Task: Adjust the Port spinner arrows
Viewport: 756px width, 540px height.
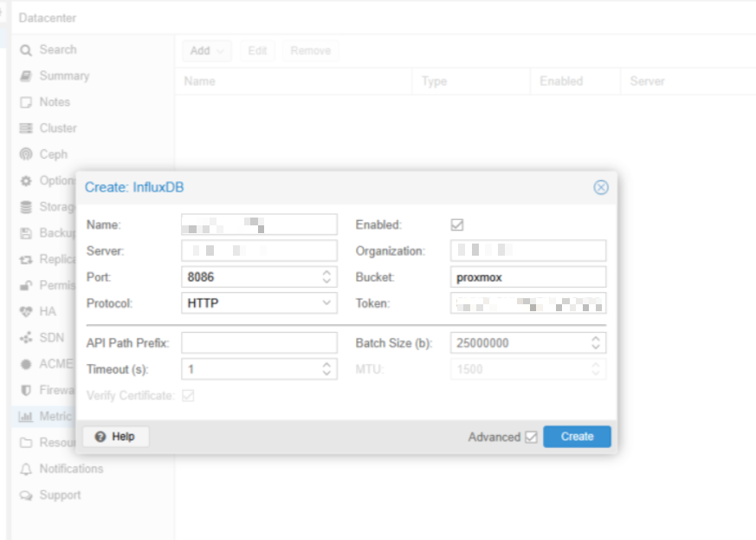Action: click(x=326, y=277)
